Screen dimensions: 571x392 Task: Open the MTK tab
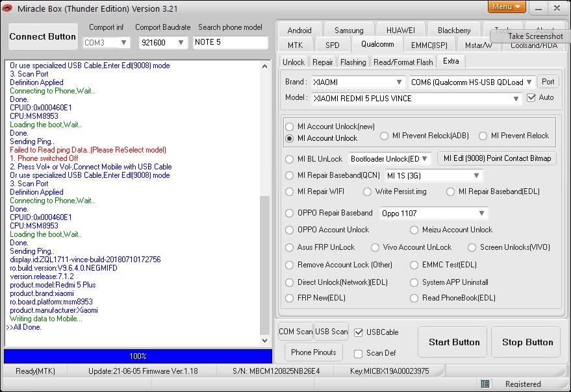tap(295, 45)
